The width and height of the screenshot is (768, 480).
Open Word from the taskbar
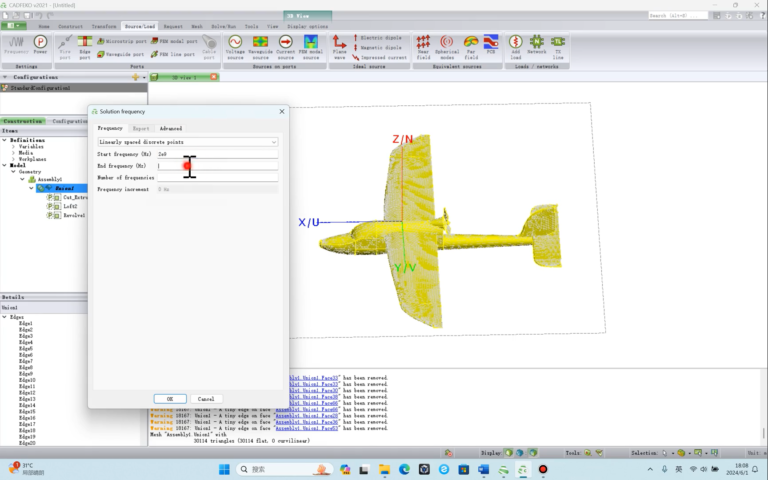pyautogui.click(x=483, y=469)
